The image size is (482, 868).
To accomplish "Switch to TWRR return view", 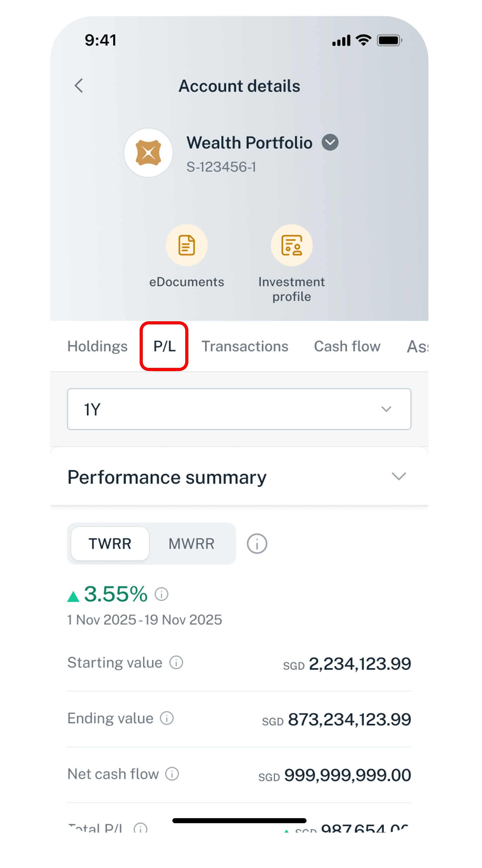I will click(110, 544).
